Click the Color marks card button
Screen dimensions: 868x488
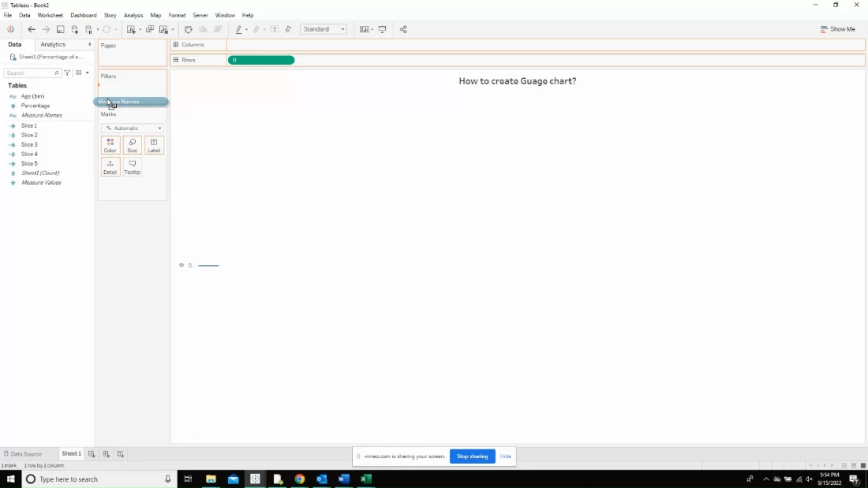(110, 146)
